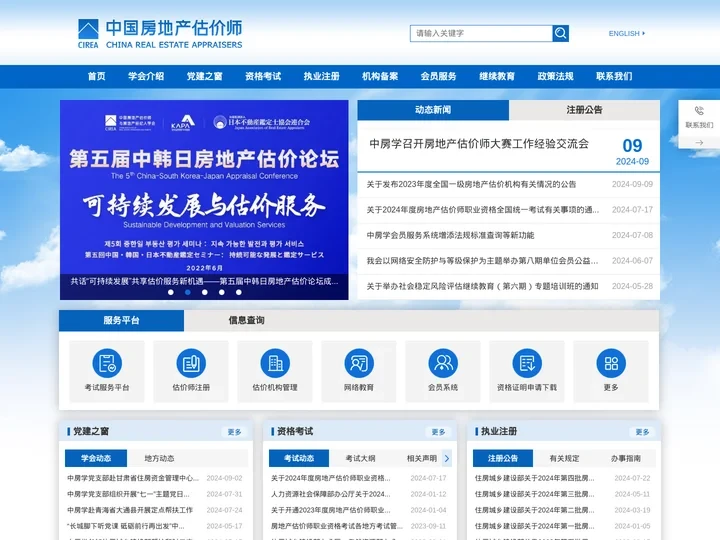Open 中房学赴青海省大通县开展定点帮扶工作 item
The height and width of the screenshot is (540, 720).
coord(130,510)
